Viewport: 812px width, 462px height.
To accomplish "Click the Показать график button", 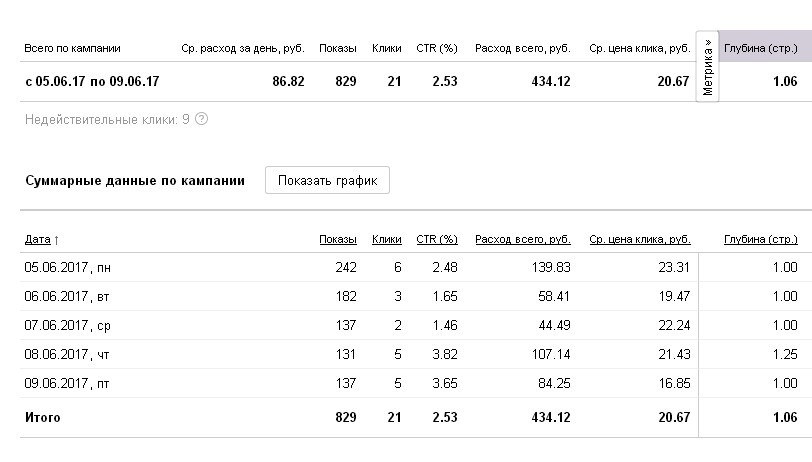I will (x=327, y=181).
